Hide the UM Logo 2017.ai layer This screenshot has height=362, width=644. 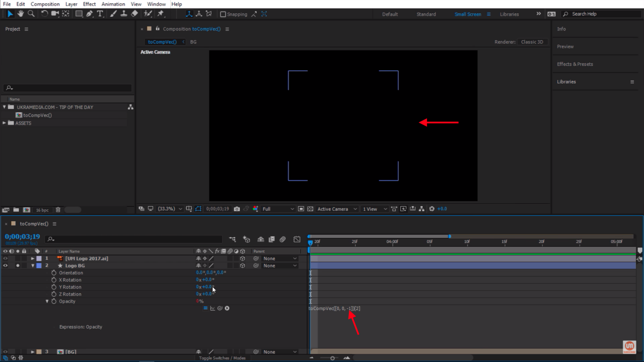point(5,259)
